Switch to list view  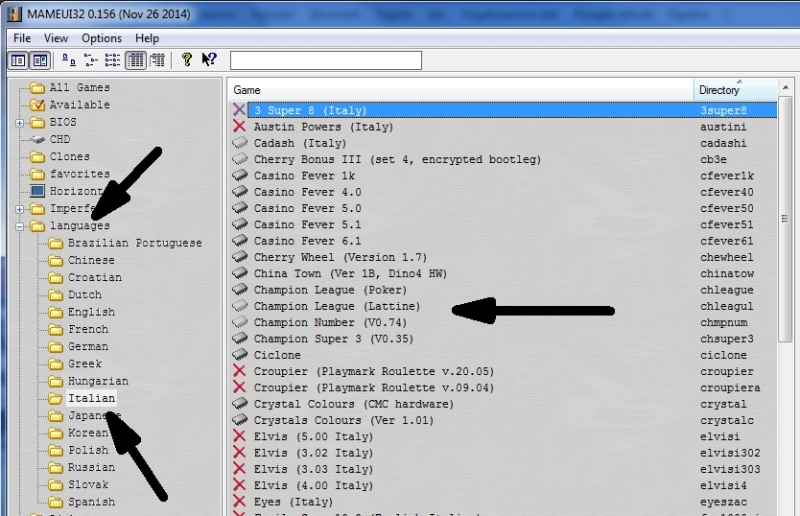point(112,60)
